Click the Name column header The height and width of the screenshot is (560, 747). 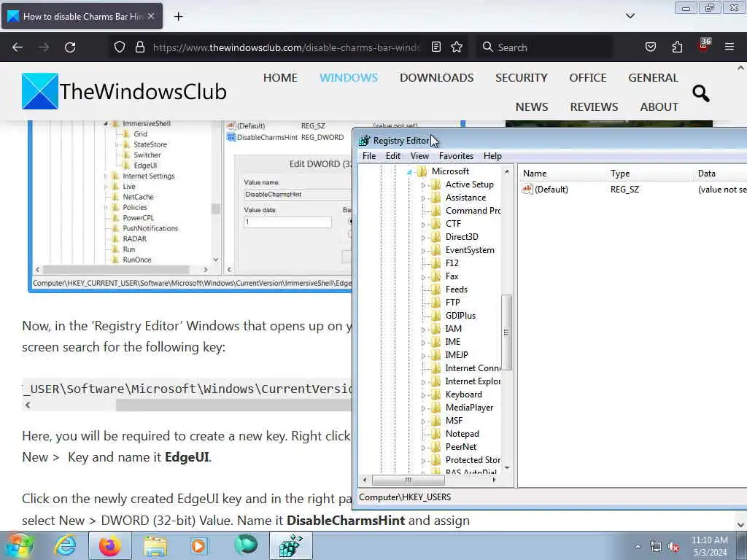(562, 174)
